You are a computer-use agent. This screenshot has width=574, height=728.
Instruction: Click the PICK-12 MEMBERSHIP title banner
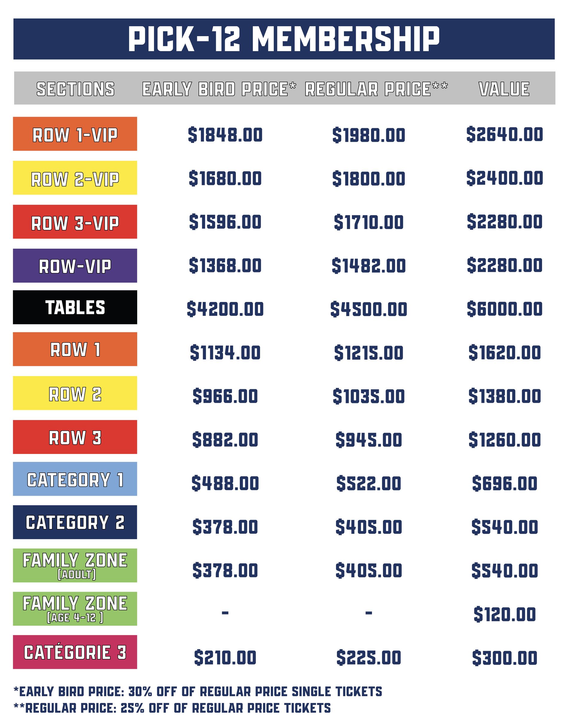tap(284, 39)
